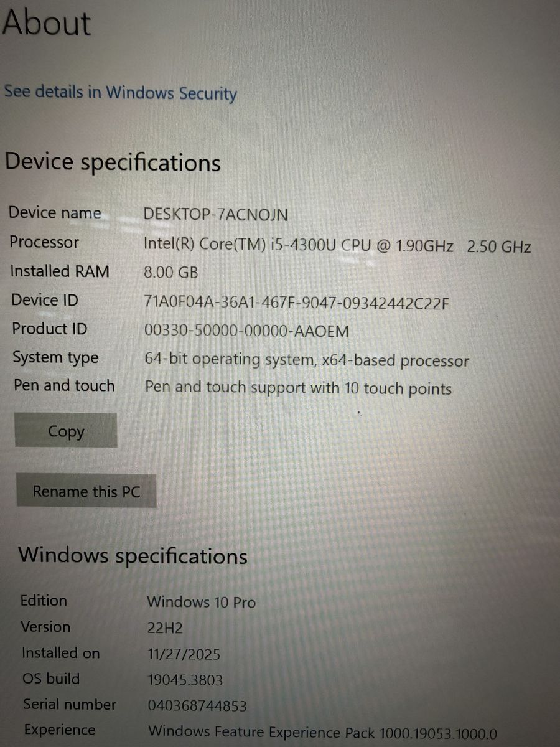Select the Device specifications section heading
The height and width of the screenshot is (747, 560).
coord(113,162)
